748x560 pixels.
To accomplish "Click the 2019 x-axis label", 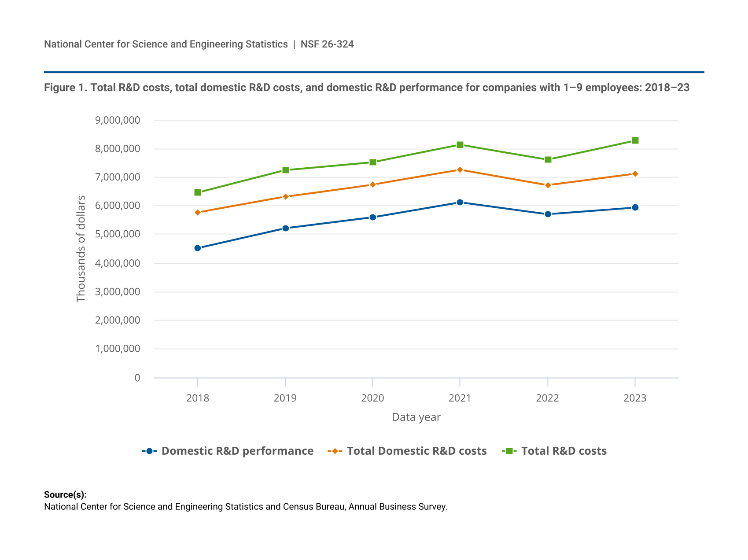I will 285,398.
